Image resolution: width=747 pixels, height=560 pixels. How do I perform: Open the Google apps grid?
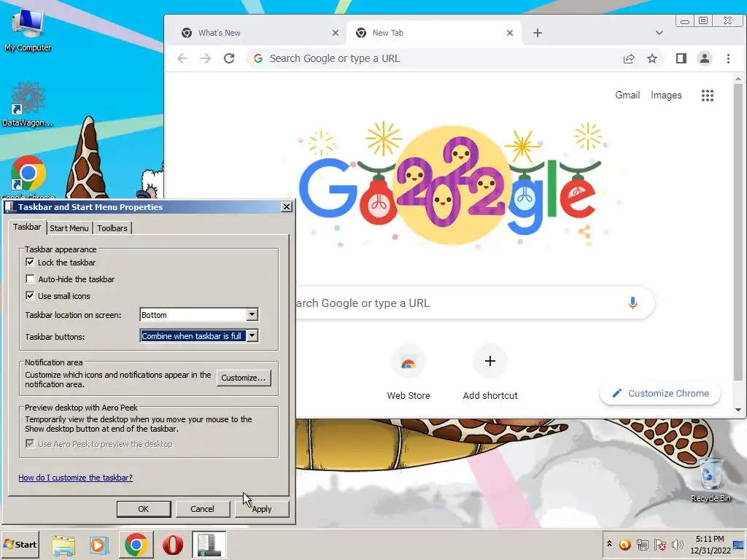(x=708, y=96)
